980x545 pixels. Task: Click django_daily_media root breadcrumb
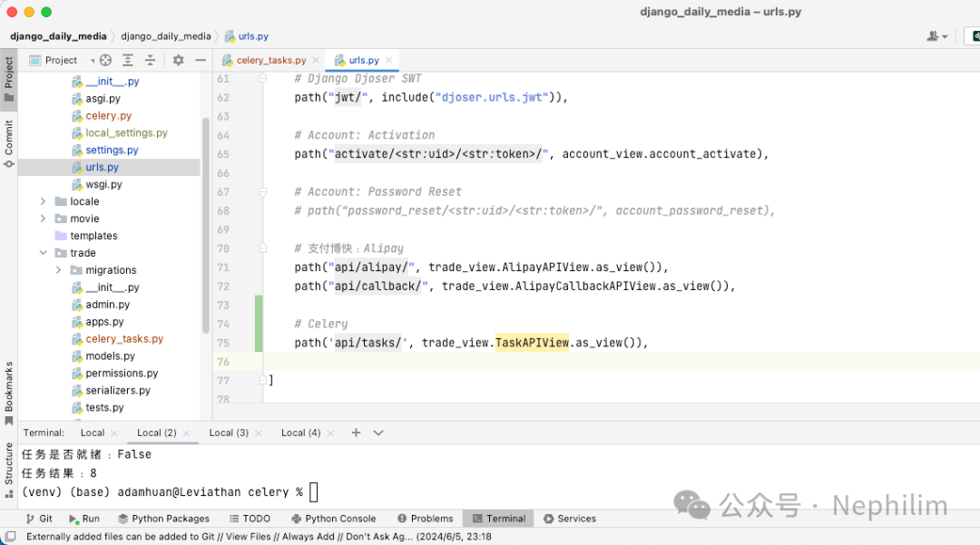[58, 36]
